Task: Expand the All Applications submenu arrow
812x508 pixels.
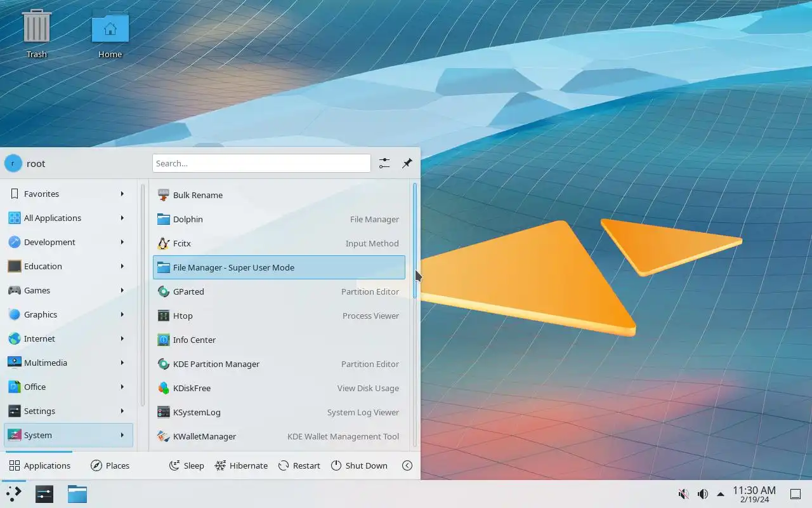Action: pos(122,218)
